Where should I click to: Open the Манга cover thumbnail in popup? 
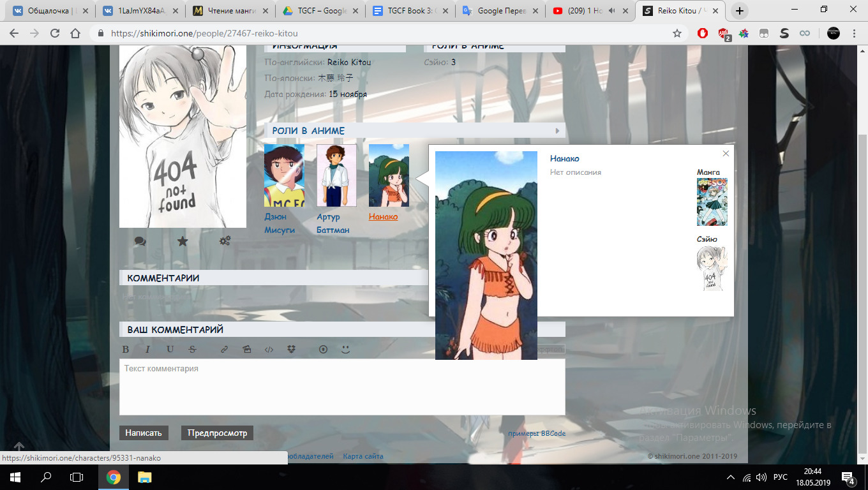point(712,202)
